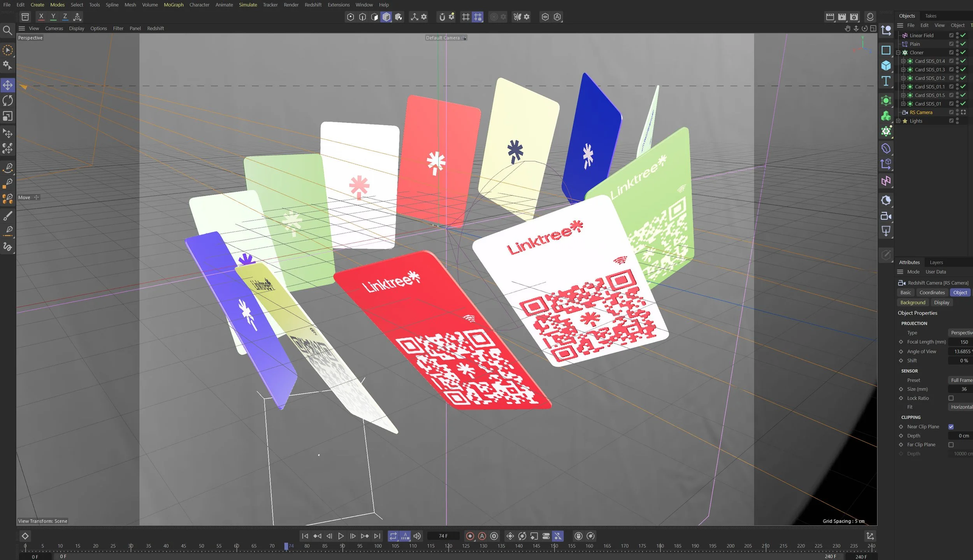973x560 pixels.
Task: Expand the Card SDS_01.4 tree item
Action: (x=903, y=61)
